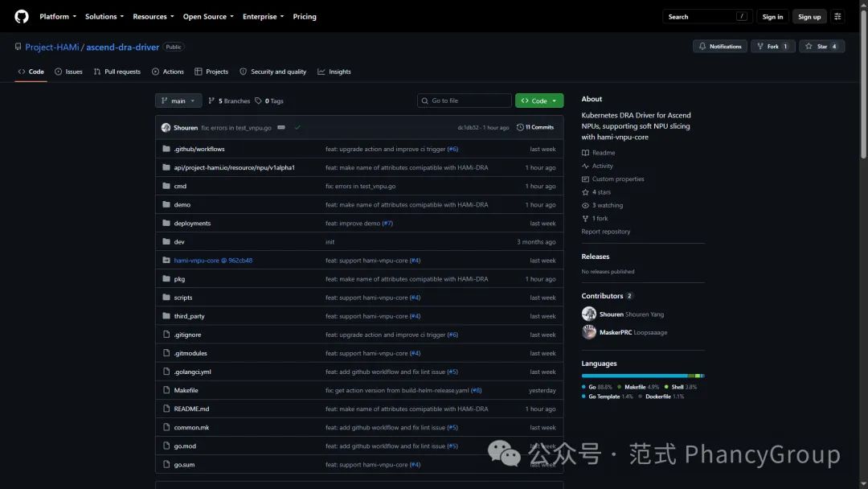Star the repository
Screen dimensions: 868x489
[821, 47]
